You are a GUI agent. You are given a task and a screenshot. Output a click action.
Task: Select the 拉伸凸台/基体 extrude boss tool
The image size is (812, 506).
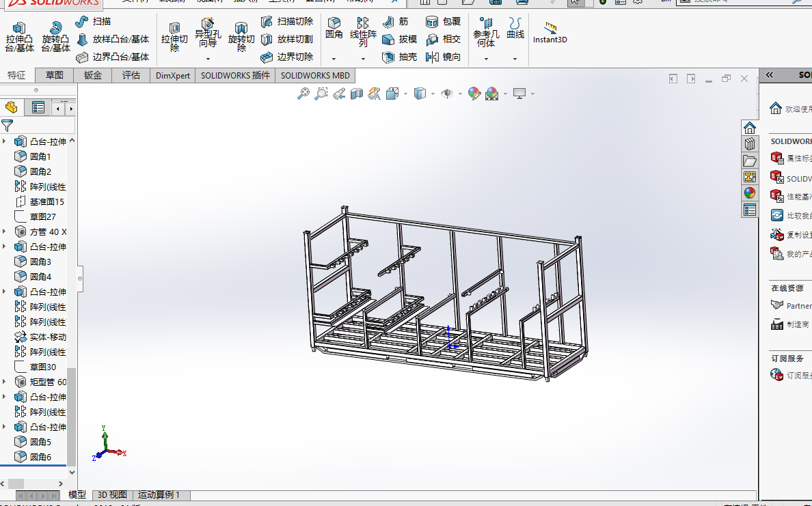click(19, 37)
